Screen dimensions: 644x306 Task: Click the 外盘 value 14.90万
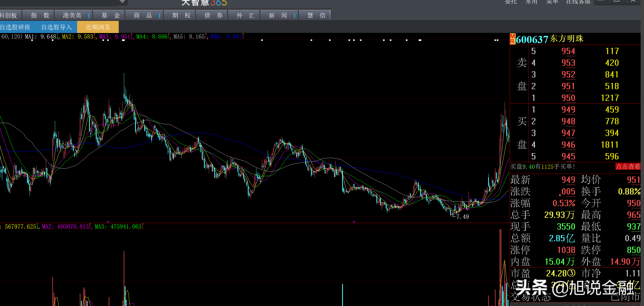[x=625, y=262]
